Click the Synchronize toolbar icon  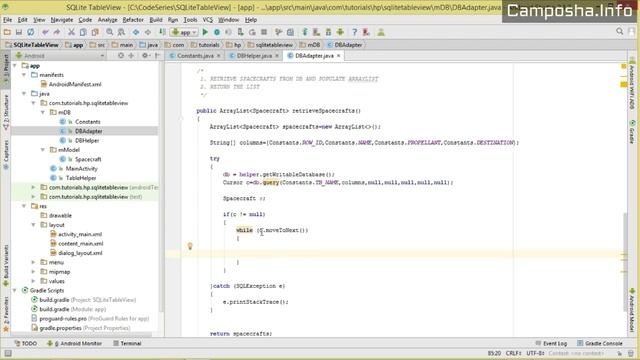coord(31,32)
